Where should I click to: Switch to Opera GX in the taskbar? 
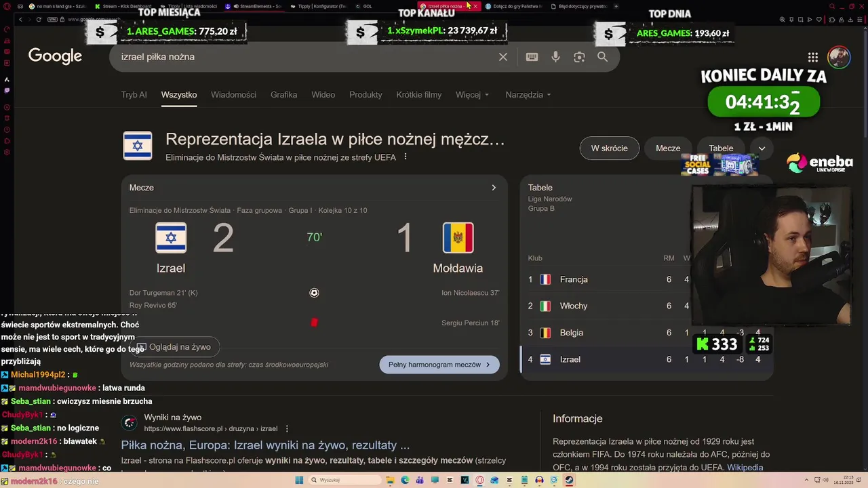[x=479, y=480]
